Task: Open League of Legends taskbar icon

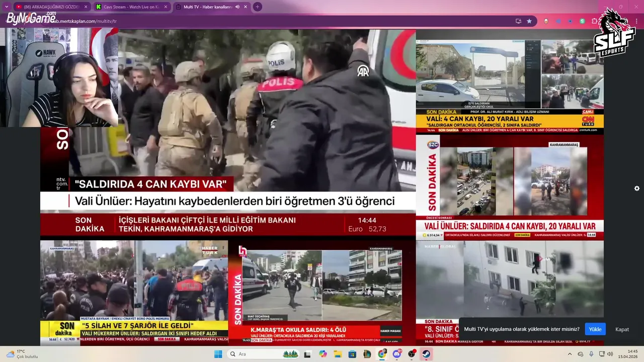Action: point(367,354)
